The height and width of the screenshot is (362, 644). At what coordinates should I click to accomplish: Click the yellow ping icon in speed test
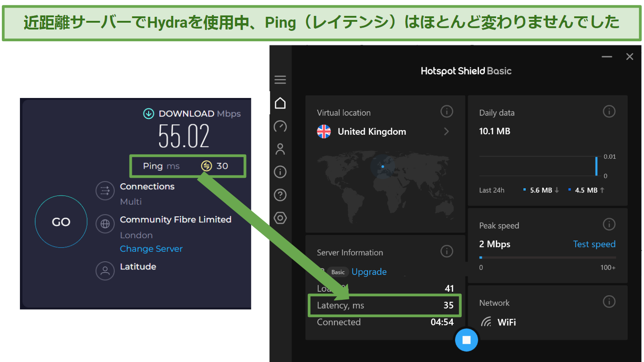click(x=206, y=166)
